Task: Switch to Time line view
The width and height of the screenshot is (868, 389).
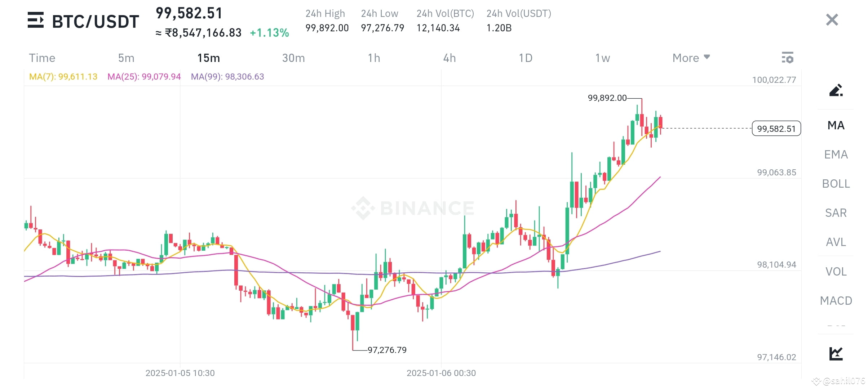Action: [42, 58]
